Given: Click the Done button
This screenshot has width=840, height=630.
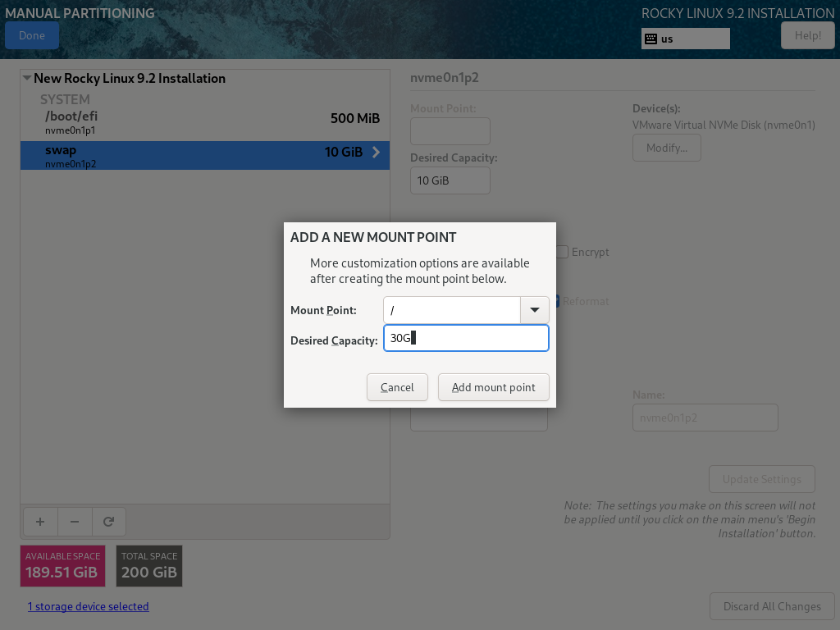Looking at the screenshot, I should click(x=32, y=36).
